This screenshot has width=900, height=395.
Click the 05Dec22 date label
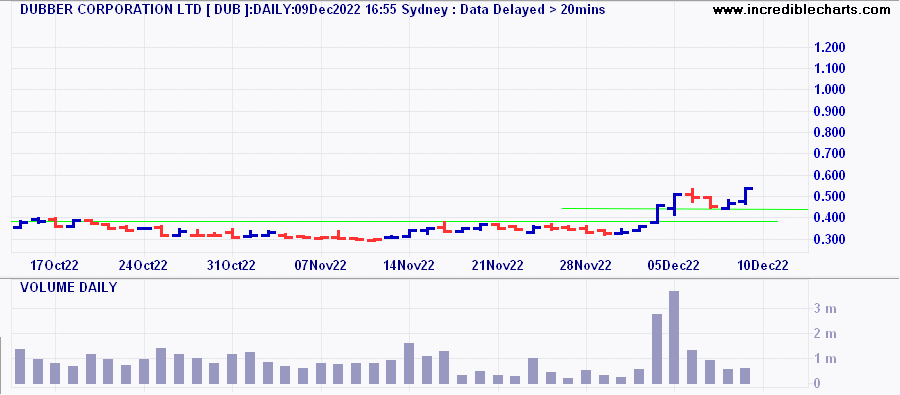675,266
